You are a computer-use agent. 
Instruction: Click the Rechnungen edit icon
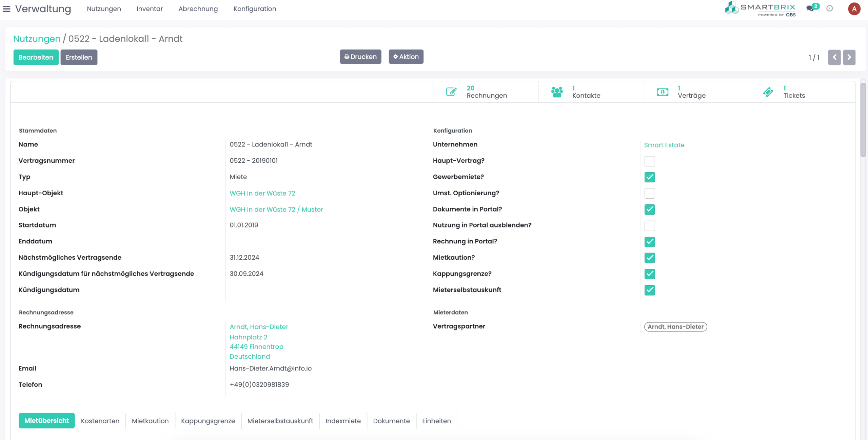tap(451, 92)
